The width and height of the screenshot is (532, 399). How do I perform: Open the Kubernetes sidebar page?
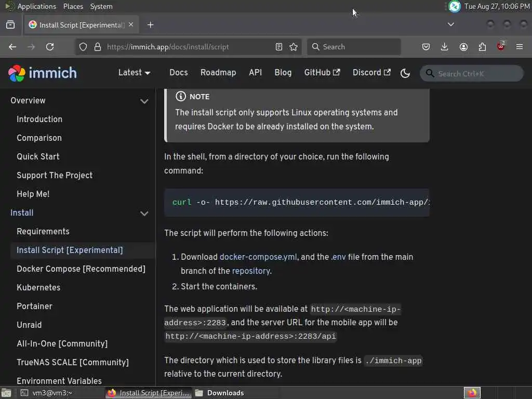[38, 288]
